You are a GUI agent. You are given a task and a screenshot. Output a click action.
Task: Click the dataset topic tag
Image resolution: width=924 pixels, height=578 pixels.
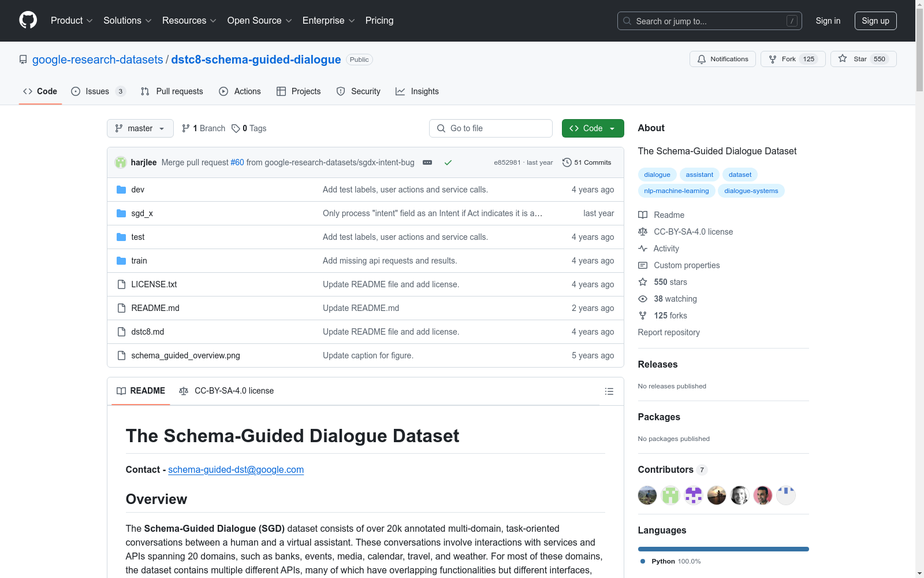click(x=740, y=175)
